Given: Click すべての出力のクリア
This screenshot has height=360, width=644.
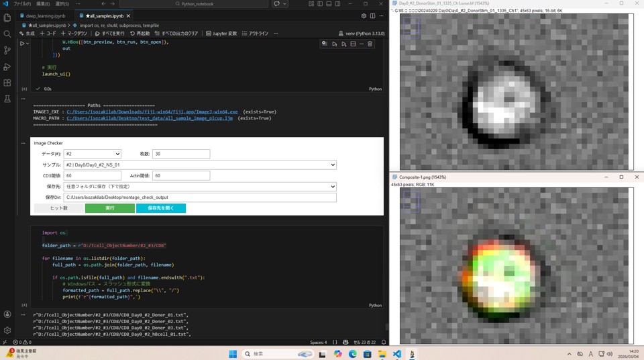Looking at the screenshot, I should 176,34.
